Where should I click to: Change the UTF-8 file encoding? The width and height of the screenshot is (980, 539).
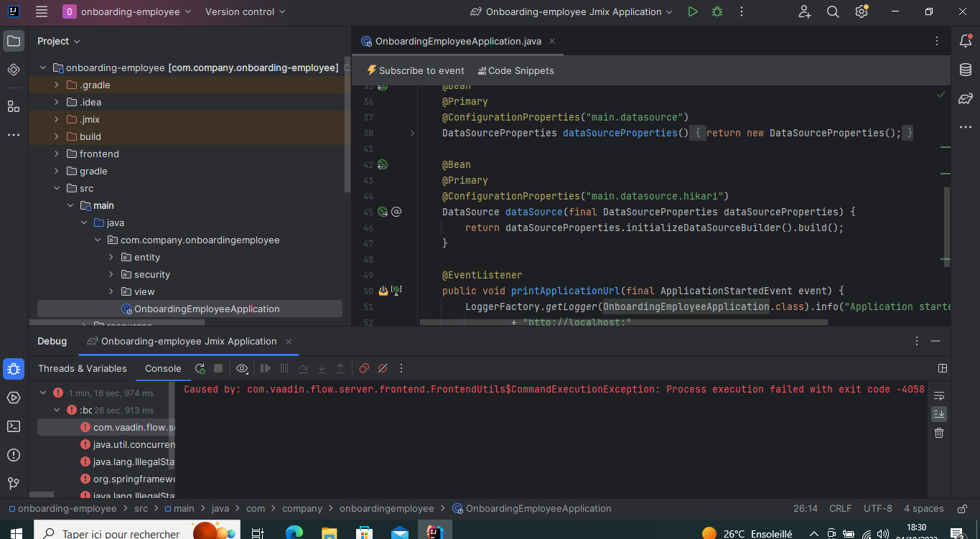click(x=877, y=508)
